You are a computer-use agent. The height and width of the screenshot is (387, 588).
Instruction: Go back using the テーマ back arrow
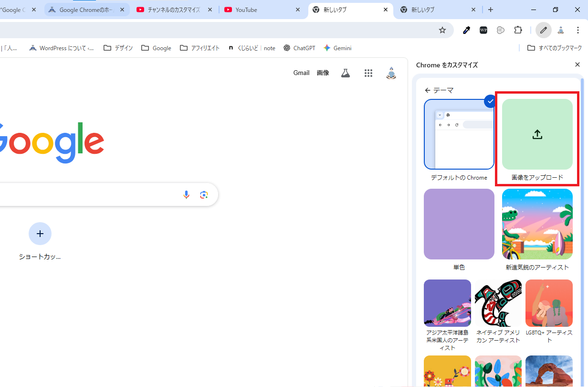pyautogui.click(x=428, y=90)
